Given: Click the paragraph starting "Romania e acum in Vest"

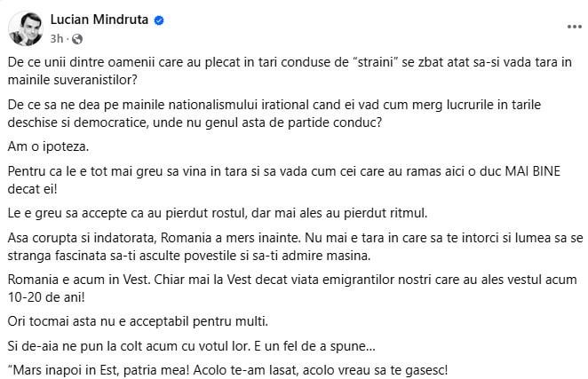Looking at the screenshot, I should pos(292,288).
